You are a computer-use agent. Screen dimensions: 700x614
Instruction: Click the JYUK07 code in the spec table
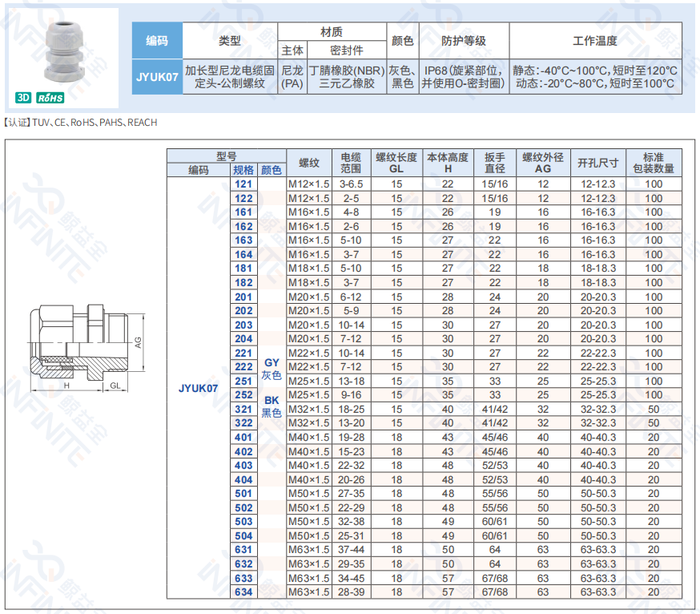pyautogui.click(x=198, y=388)
